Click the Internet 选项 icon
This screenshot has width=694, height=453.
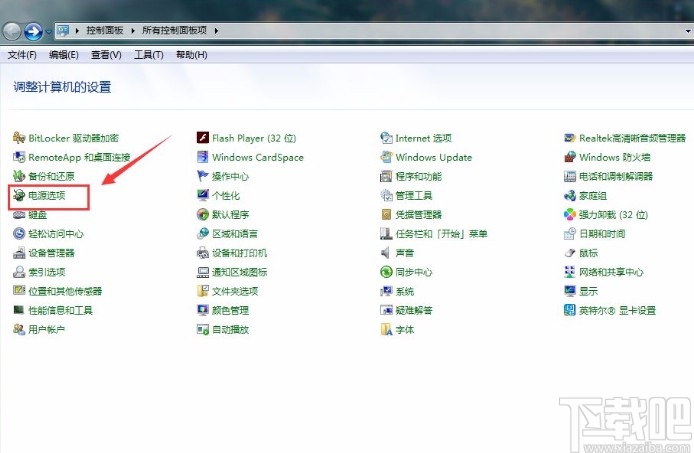click(386, 138)
